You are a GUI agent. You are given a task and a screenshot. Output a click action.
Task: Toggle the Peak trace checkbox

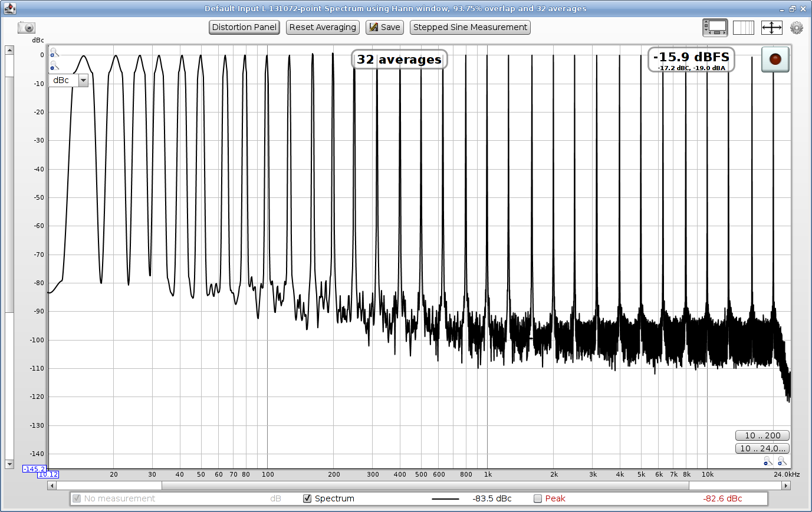pyautogui.click(x=538, y=498)
